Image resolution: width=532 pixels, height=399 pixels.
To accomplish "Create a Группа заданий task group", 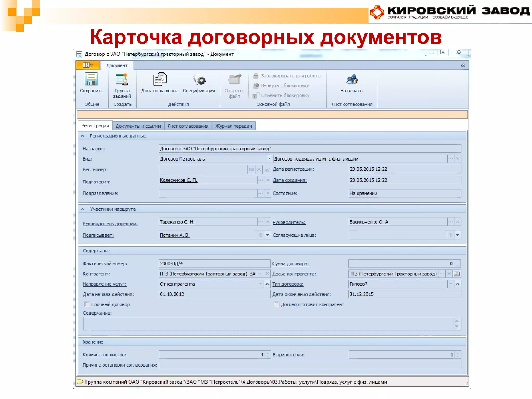I will (122, 86).
